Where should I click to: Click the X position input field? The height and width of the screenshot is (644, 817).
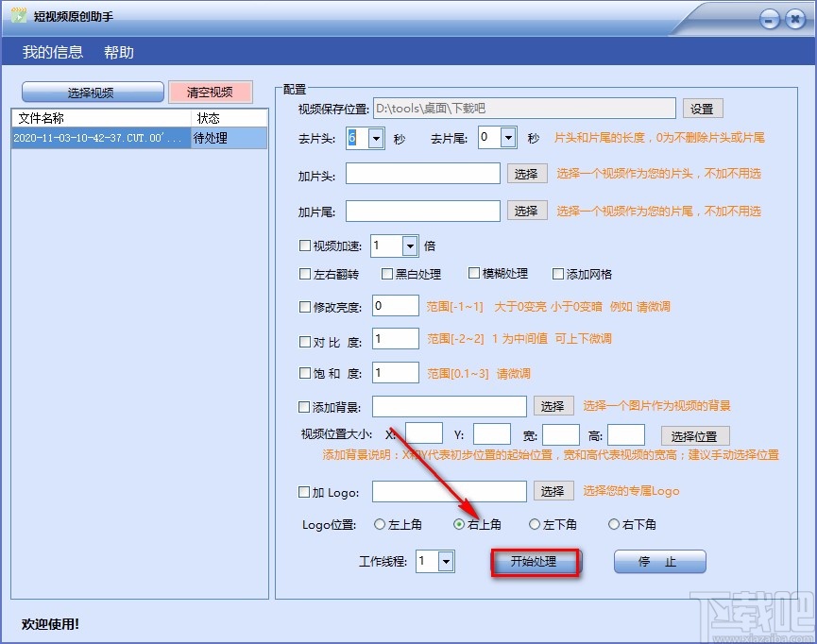click(424, 433)
